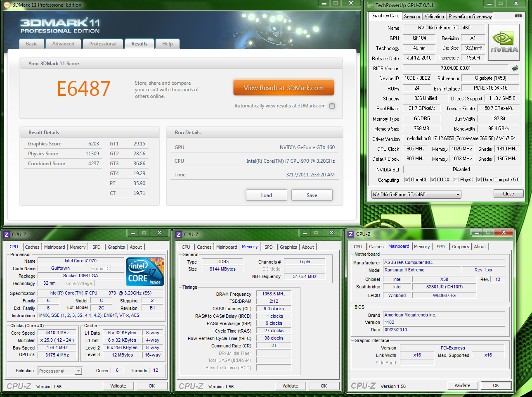Click the BIOS save chip icon in GPU-Z
The height and width of the screenshot is (397, 532).
pos(515,68)
